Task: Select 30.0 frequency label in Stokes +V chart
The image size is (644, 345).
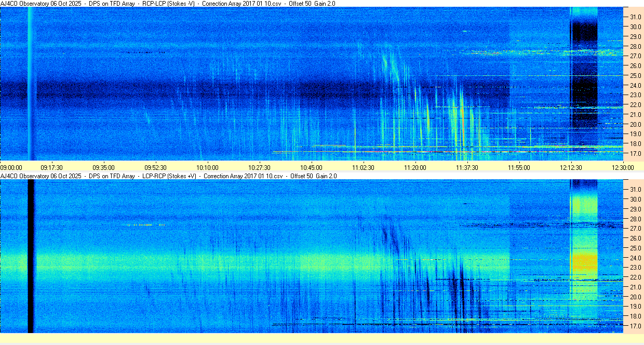Action: [x=636, y=199]
